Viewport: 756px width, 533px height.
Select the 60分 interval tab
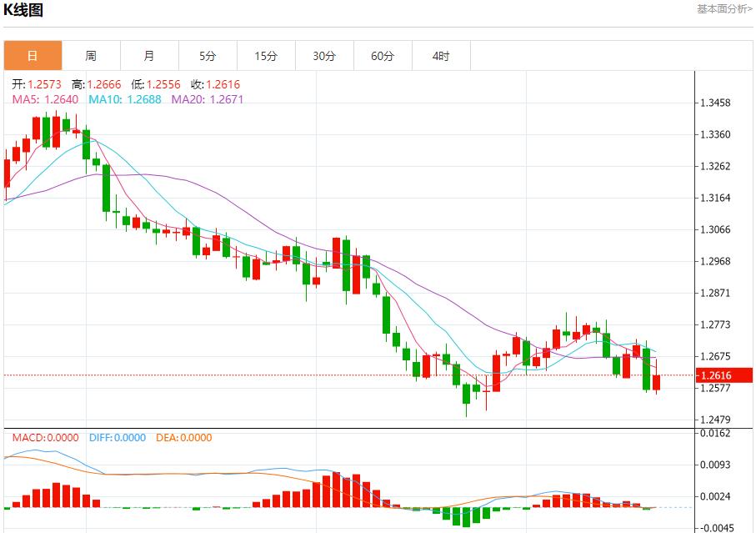click(383, 56)
